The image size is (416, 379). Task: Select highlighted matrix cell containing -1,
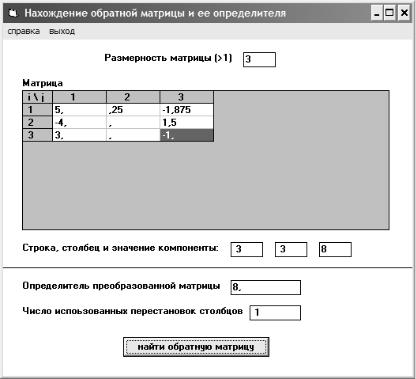[187, 135]
